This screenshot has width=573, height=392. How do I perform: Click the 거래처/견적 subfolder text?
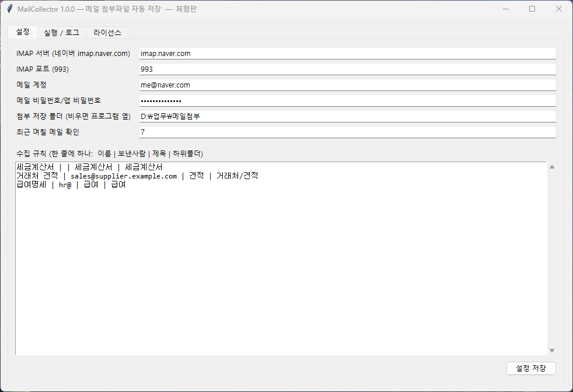point(237,176)
